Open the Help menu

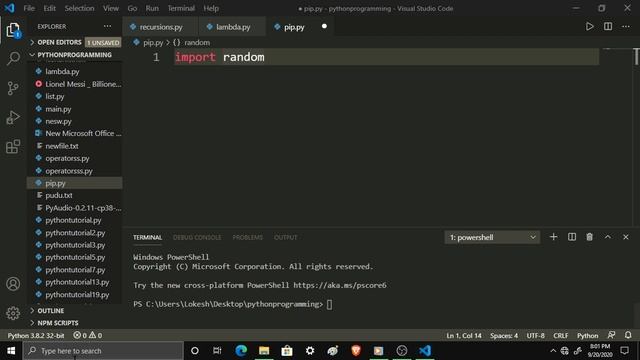pos(211,8)
